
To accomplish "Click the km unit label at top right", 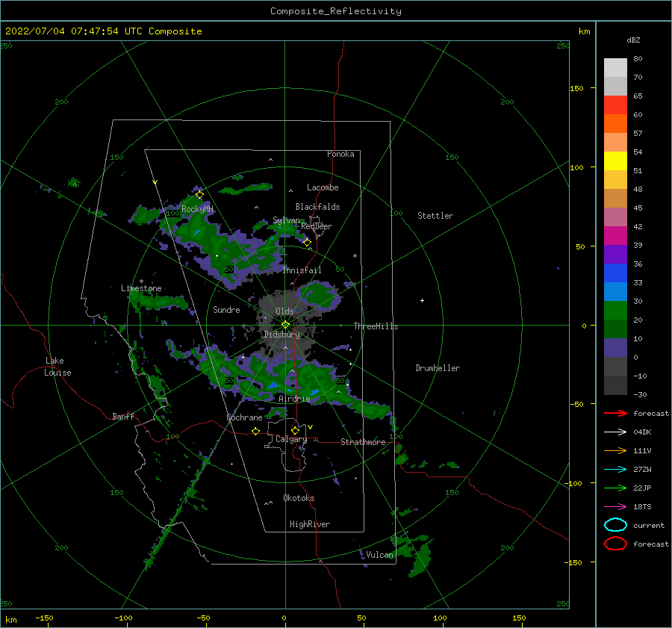I will pos(584,31).
